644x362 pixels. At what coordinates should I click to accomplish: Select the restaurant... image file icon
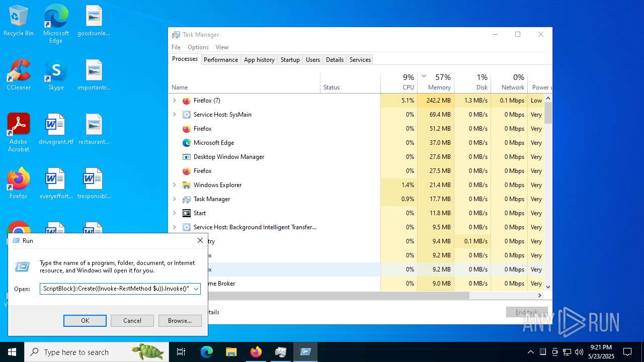click(x=94, y=129)
